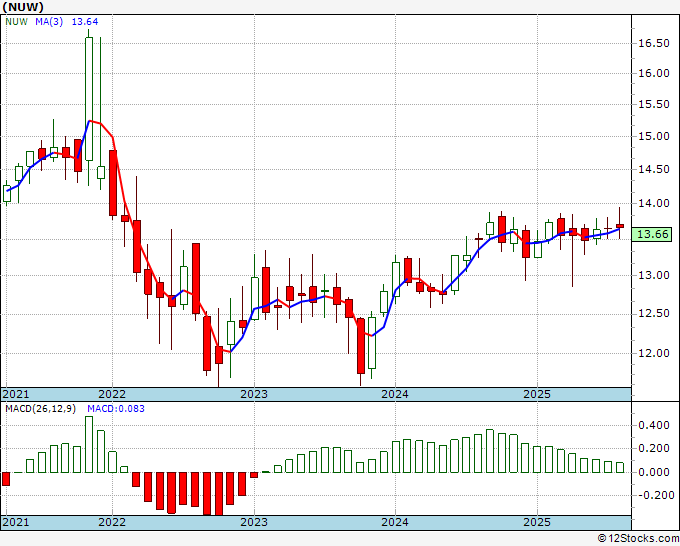680x546 pixels.
Task: Open the 12Stocks.com copyright link
Action: 638,539
